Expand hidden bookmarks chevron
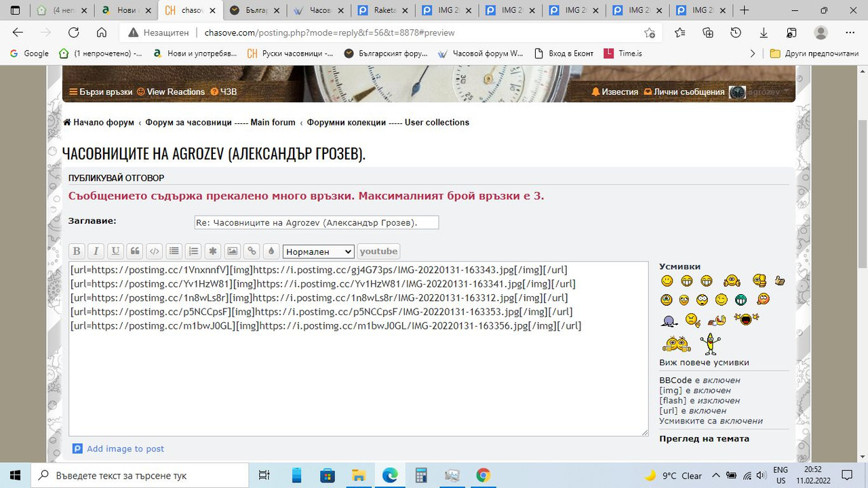Screen dimensions: 868x488 (x=753, y=54)
